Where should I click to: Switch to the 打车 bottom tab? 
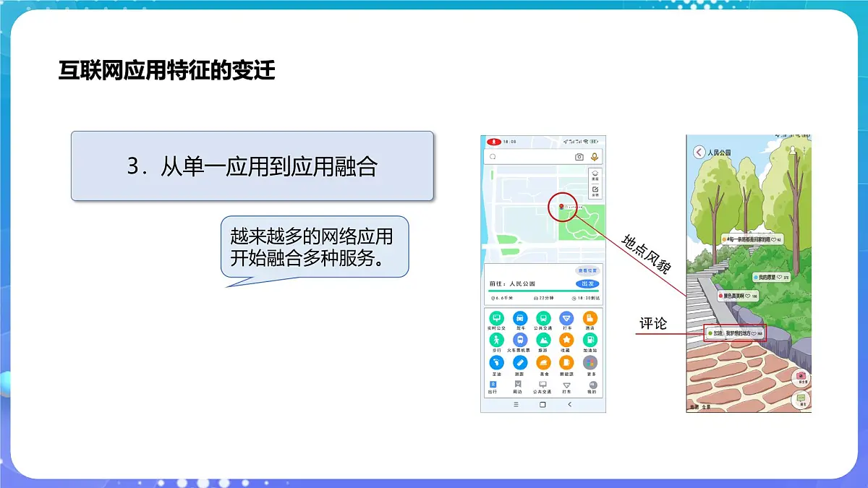(567, 388)
